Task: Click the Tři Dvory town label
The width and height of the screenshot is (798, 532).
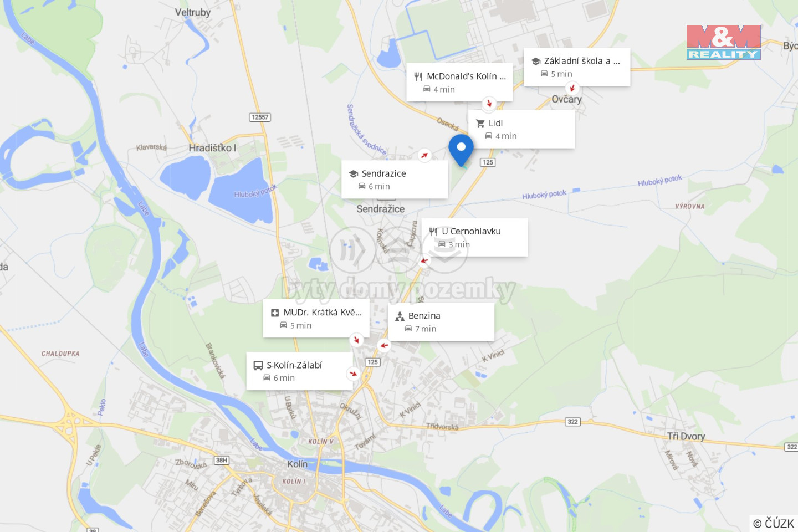Action: coord(686,437)
